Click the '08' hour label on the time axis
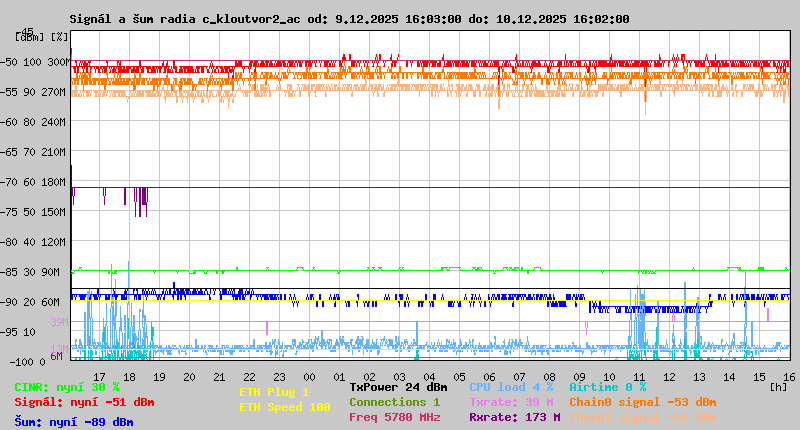 (x=549, y=377)
